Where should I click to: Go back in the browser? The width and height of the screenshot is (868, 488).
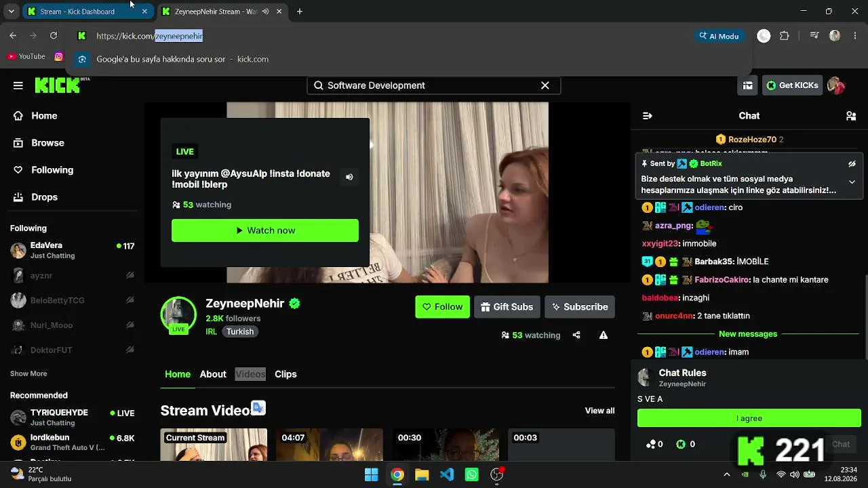13,36
